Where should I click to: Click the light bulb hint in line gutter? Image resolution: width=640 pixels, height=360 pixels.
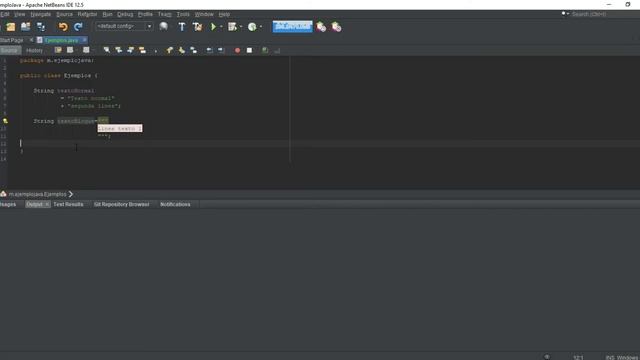5,121
